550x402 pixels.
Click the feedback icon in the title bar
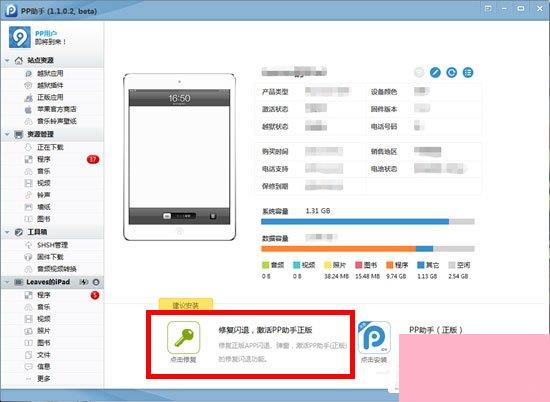[x=488, y=8]
